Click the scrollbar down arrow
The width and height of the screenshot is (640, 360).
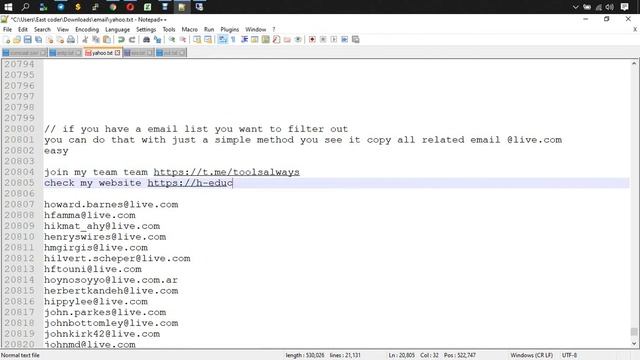tap(634, 344)
